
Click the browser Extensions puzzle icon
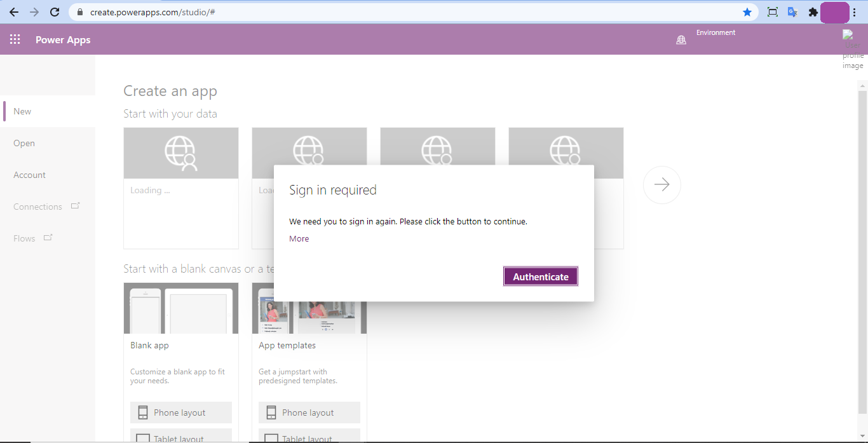point(813,11)
